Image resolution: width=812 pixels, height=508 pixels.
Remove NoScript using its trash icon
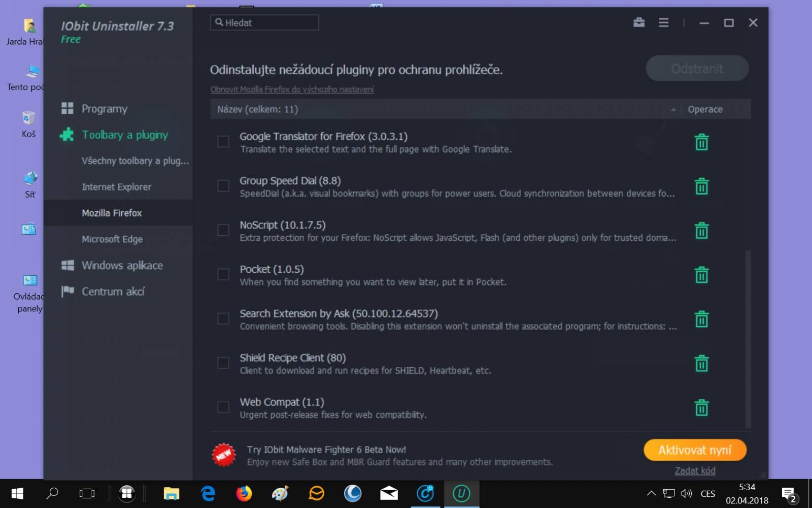pyautogui.click(x=701, y=231)
